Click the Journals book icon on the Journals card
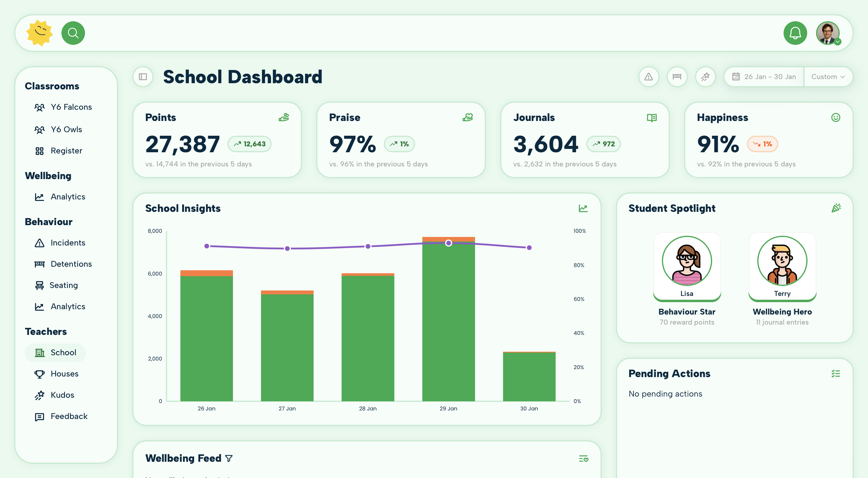 tap(652, 117)
